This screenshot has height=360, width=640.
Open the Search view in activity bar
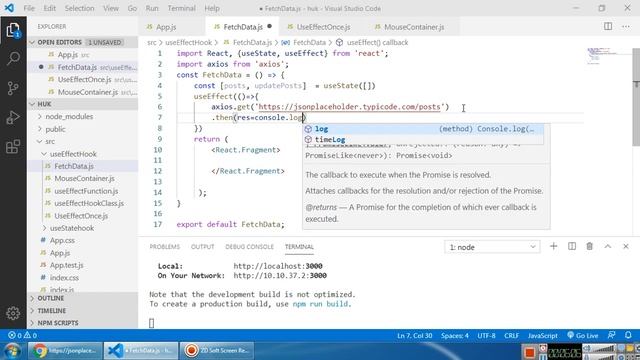point(13,59)
